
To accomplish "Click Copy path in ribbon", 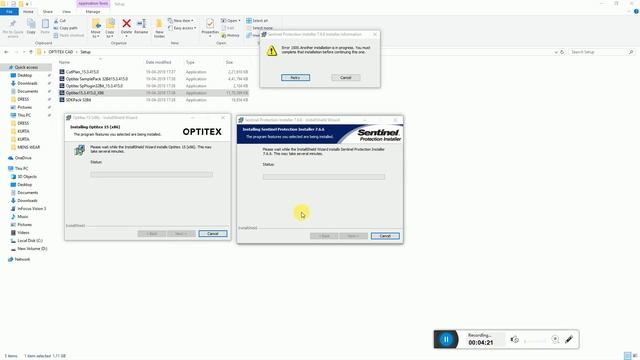I will pos(65,28).
